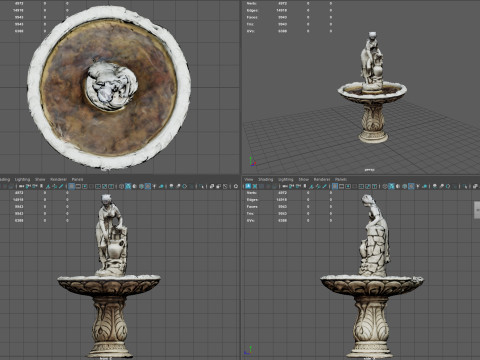Image resolution: width=480 pixels, height=360 pixels.
Task: Toggle Safe Action in side viewport toolbar
Action: [368, 186]
